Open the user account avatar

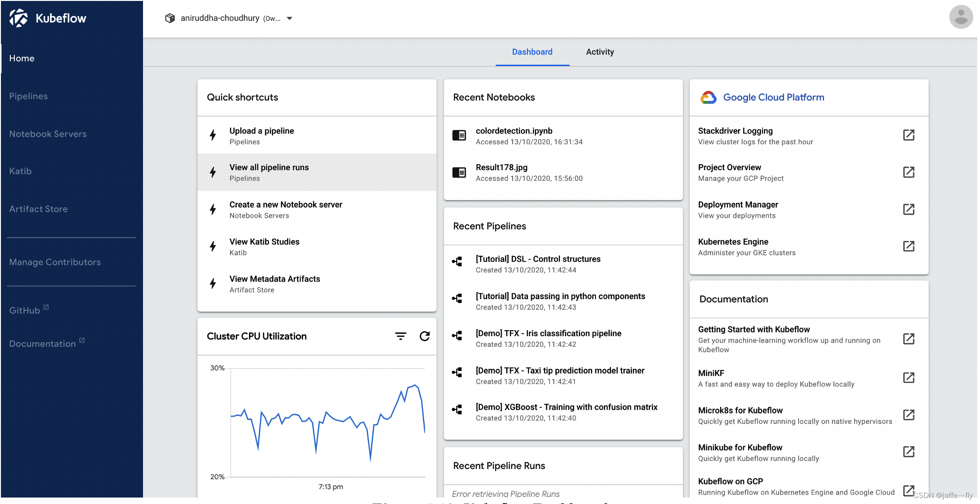[x=961, y=17]
